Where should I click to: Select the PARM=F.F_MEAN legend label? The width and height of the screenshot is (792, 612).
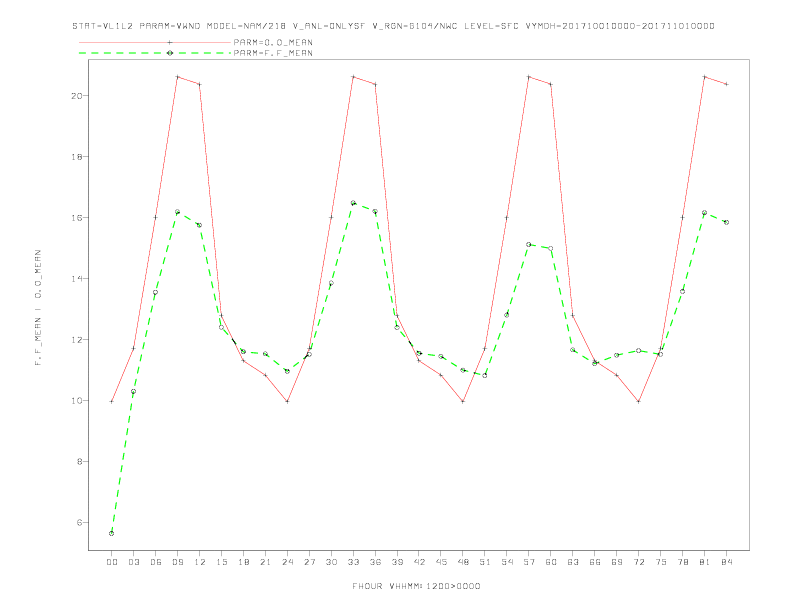[273, 53]
